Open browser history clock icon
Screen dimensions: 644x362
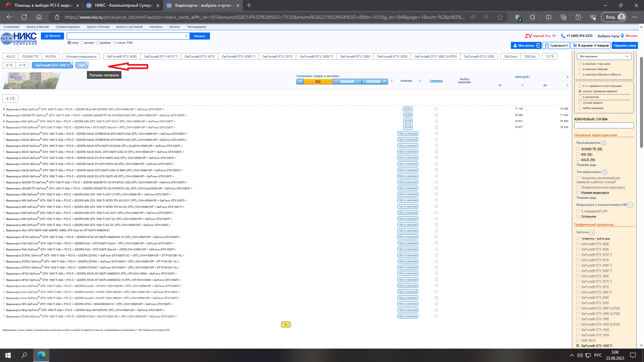point(578,17)
